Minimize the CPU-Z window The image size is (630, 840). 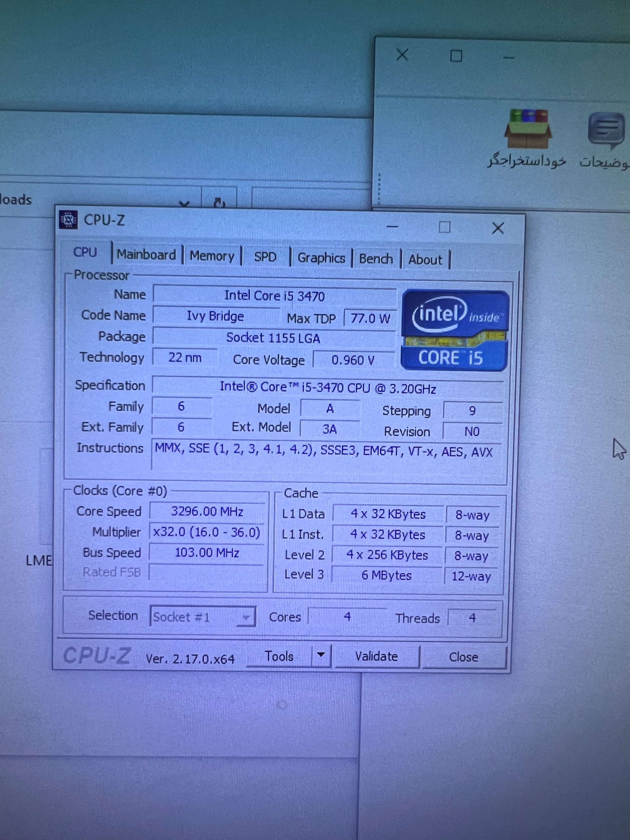[x=392, y=227]
